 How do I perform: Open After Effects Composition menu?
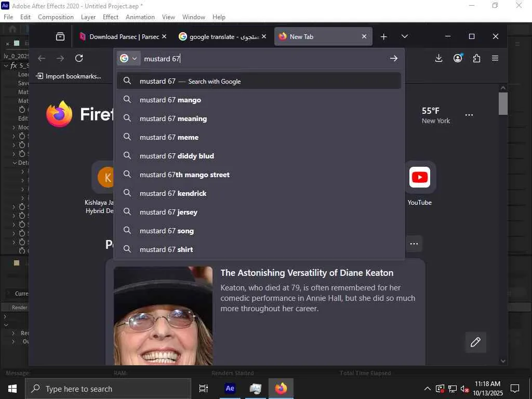[x=56, y=17]
